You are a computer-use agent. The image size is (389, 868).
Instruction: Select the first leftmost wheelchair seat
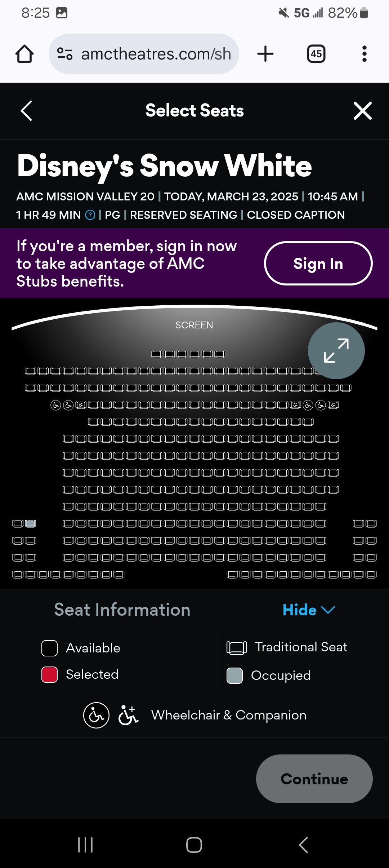(x=55, y=405)
